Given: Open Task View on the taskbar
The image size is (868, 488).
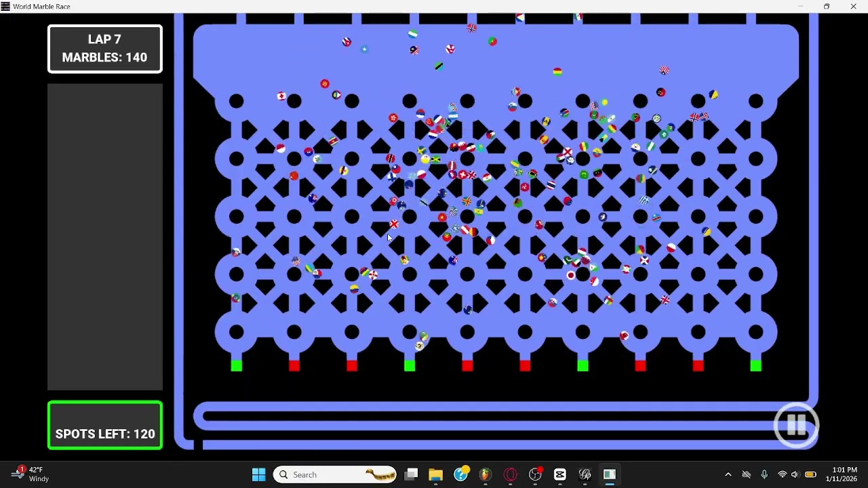Looking at the screenshot, I should (x=411, y=474).
